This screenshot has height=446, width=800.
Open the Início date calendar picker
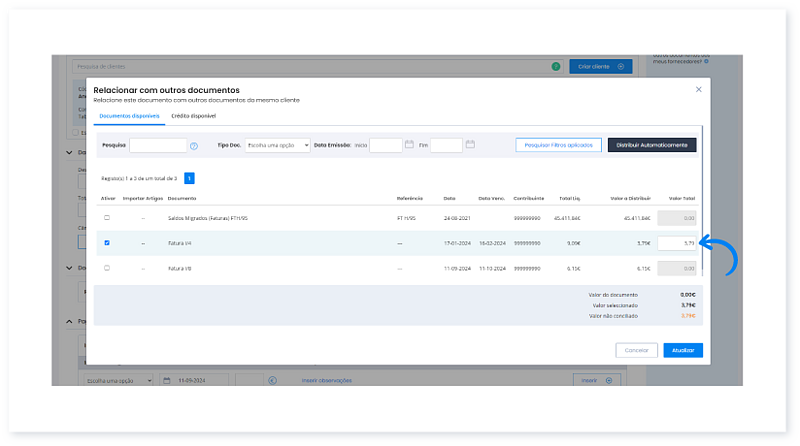pyautogui.click(x=409, y=145)
